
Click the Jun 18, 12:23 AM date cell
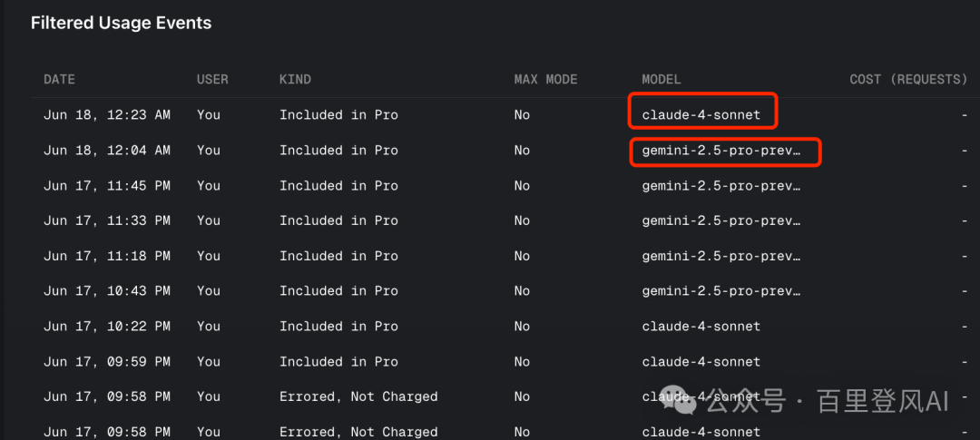pos(107,115)
